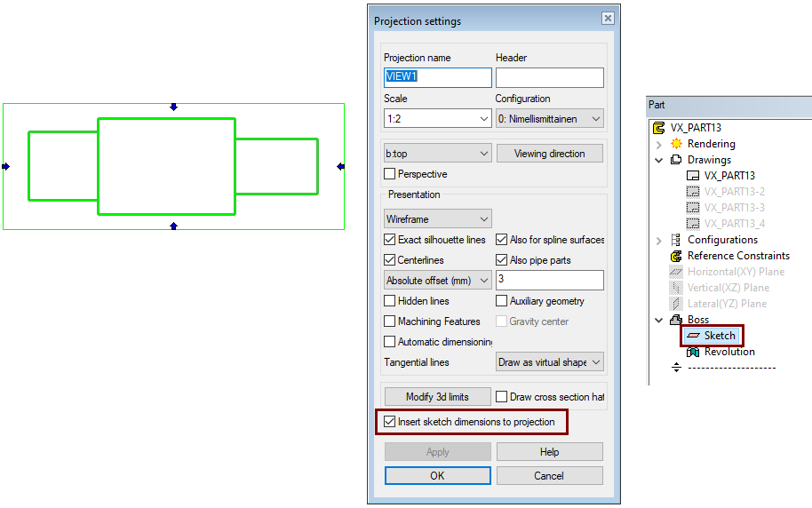Click the Revolution feature icon
The image size is (812, 508).
pyautogui.click(x=693, y=352)
